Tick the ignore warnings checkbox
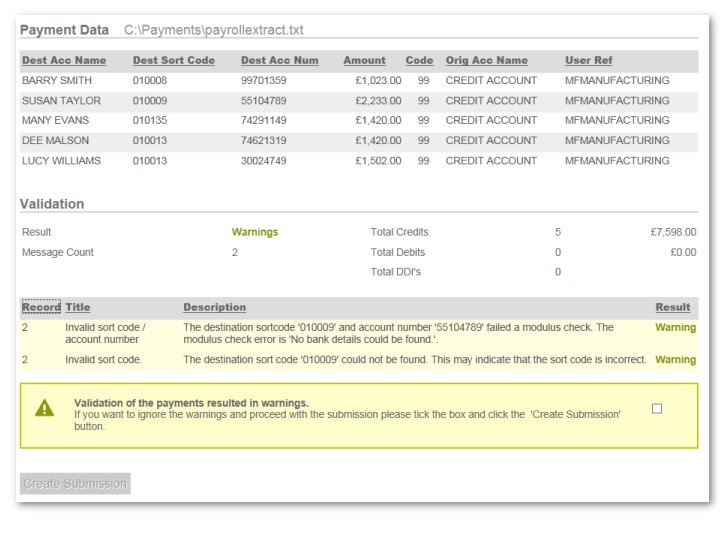726x538 pixels. (657, 408)
